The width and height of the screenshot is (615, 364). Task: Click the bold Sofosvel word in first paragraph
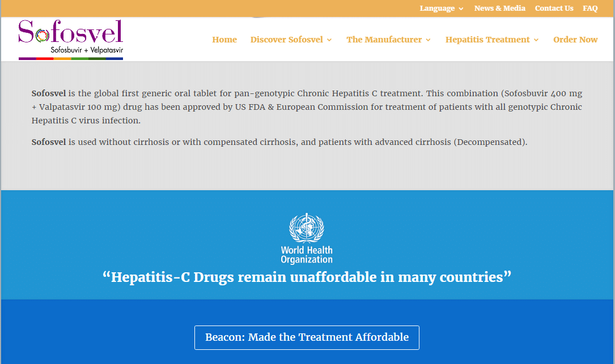click(49, 93)
